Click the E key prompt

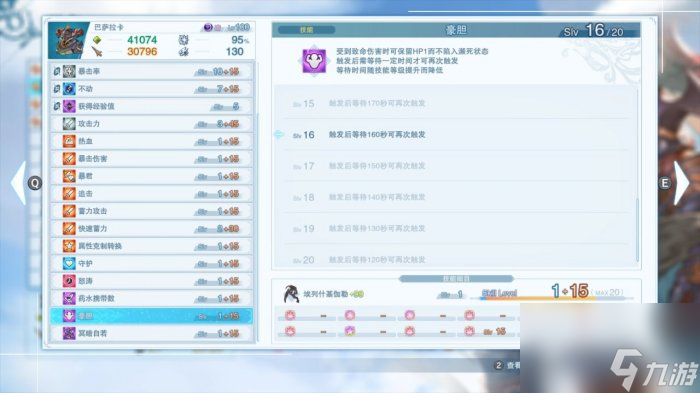(x=665, y=183)
